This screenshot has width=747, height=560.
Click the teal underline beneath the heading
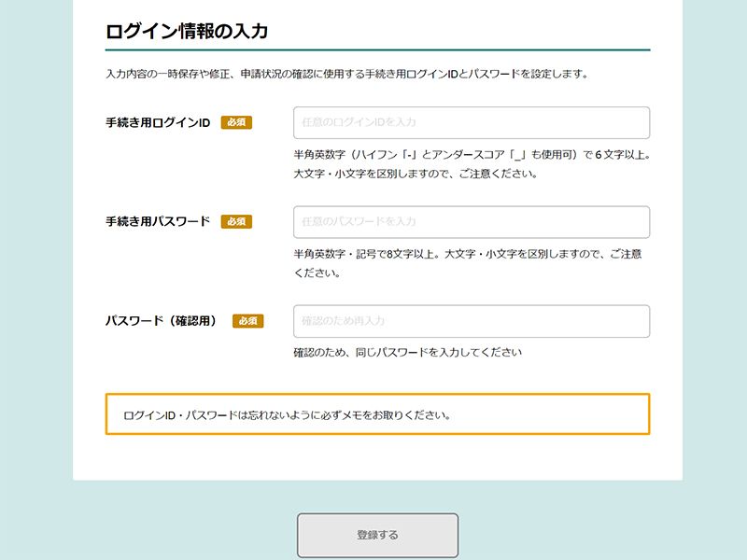coord(377,52)
